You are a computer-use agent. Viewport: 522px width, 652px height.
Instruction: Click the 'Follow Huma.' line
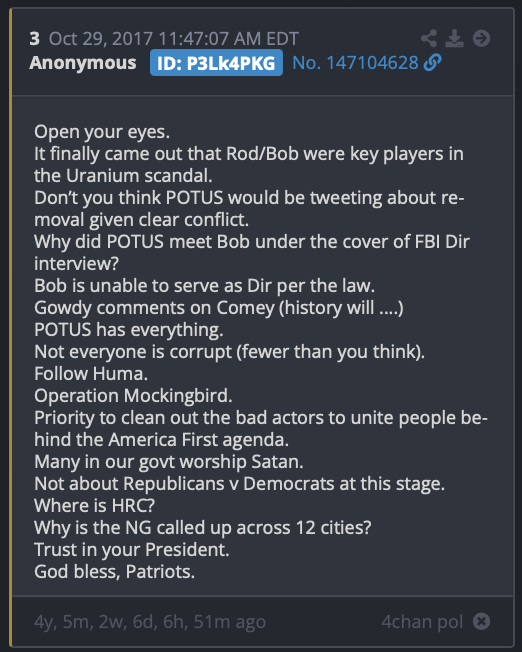(91, 374)
